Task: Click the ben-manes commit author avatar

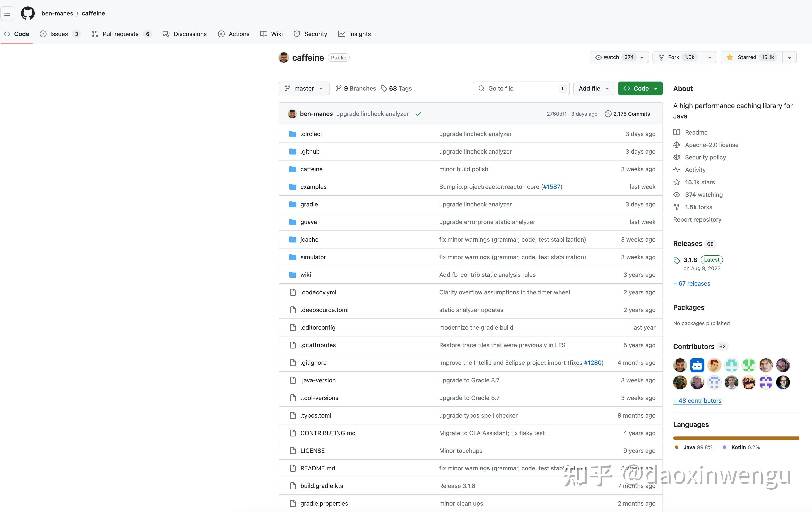Action: pos(292,114)
